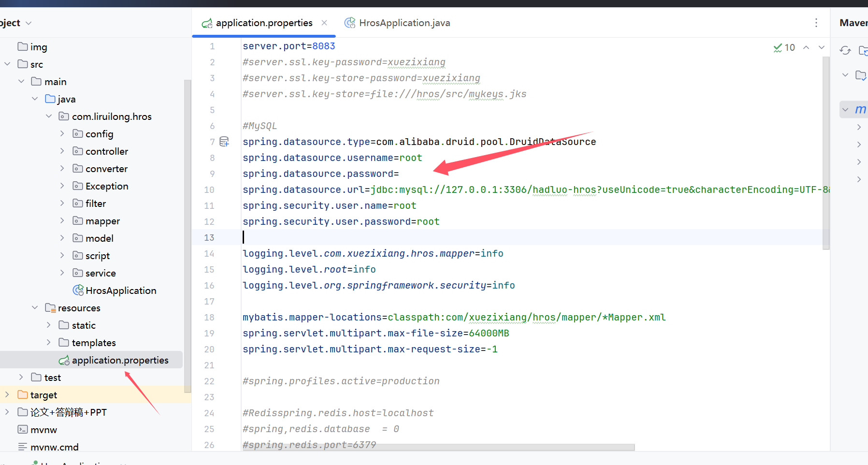
Task: Open editor tab options three-dot menu
Action: (x=816, y=23)
